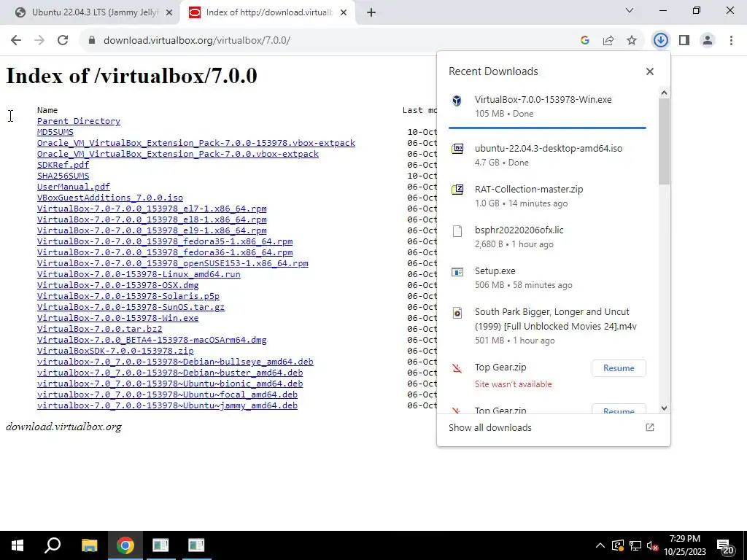Screen dimensions: 747x560
Task: Switch to Ubuntu 22.04.3 LTS tab
Action: (x=94, y=12)
